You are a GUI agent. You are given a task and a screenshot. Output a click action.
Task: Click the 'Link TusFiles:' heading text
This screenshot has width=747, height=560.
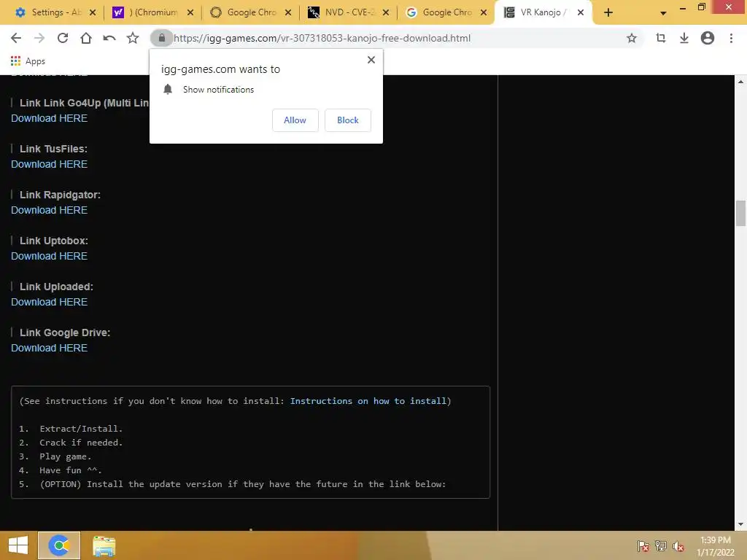tap(53, 149)
